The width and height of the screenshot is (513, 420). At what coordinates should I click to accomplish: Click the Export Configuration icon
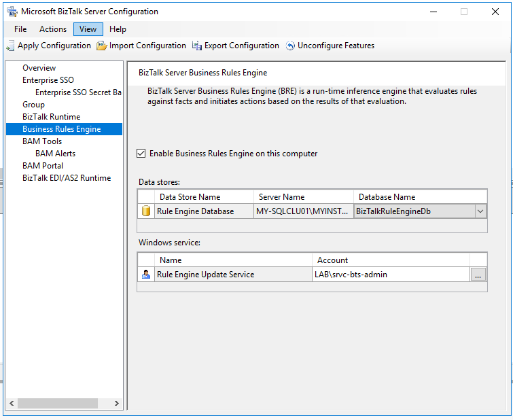[x=197, y=46]
